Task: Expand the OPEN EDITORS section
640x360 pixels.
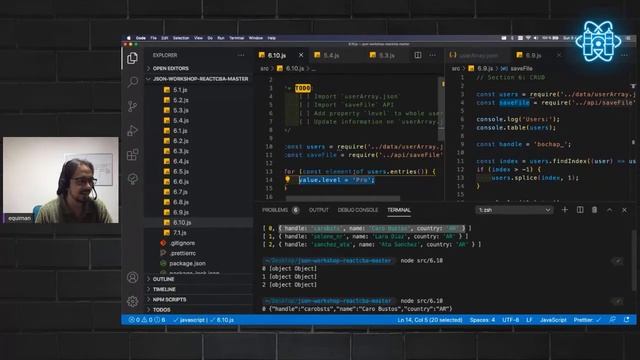Action: [x=171, y=68]
